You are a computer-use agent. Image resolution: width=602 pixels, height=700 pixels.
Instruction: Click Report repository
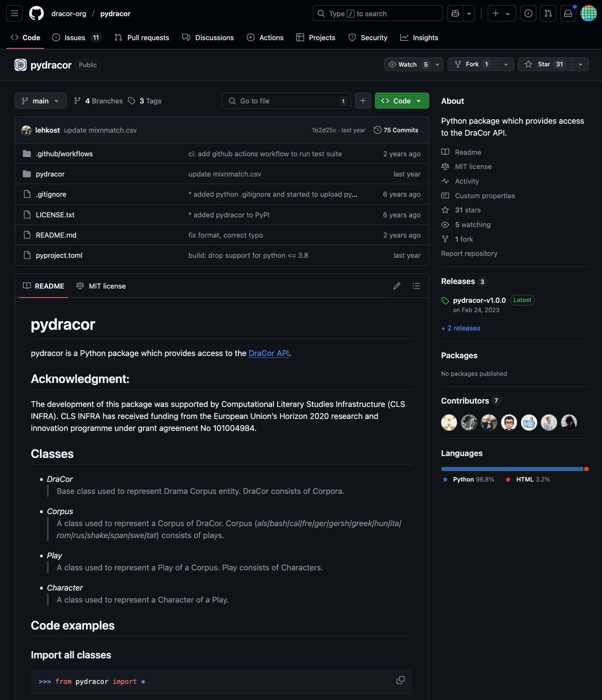[x=469, y=253]
